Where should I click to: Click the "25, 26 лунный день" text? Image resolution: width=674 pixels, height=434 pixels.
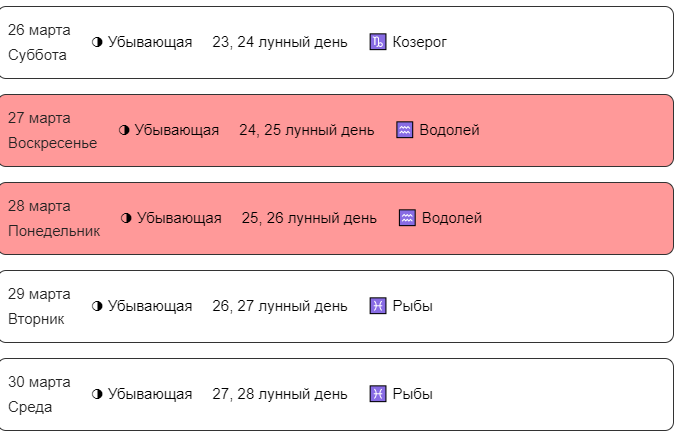tap(309, 218)
